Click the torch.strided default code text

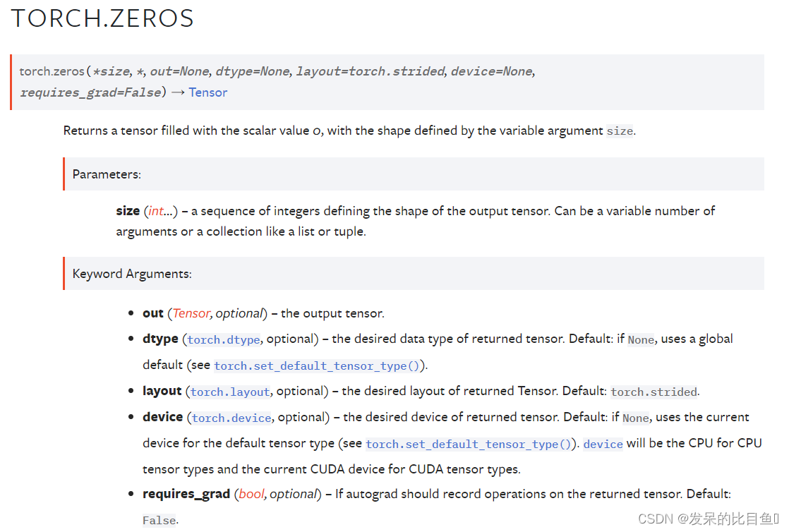(654, 392)
